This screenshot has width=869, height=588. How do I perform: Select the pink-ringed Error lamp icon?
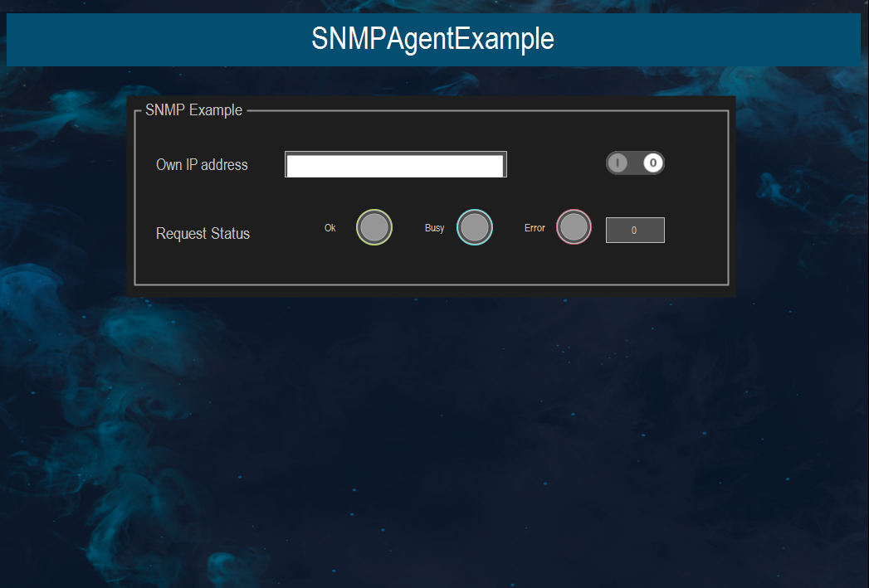pyautogui.click(x=574, y=226)
